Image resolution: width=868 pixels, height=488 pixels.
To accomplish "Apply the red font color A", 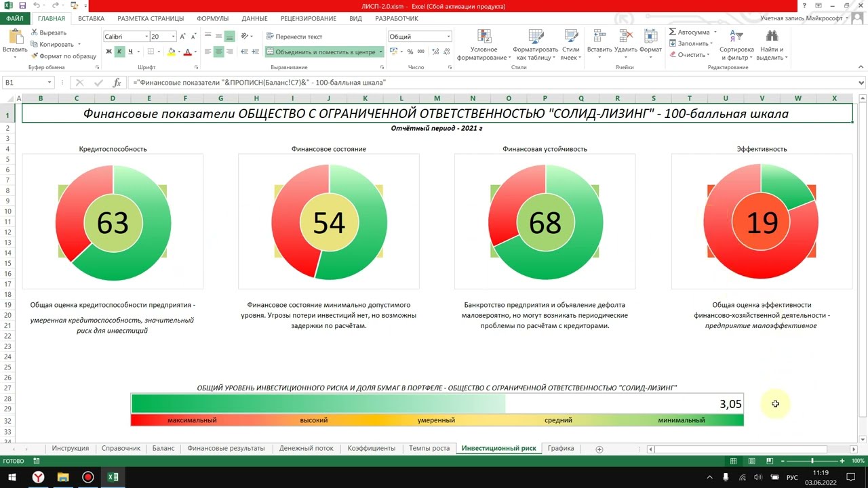I will (187, 52).
